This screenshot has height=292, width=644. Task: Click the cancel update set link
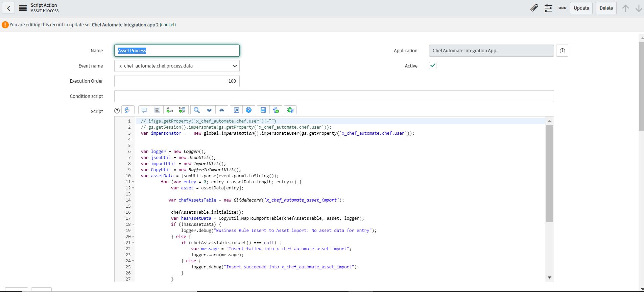pyautogui.click(x=168, y=25)
